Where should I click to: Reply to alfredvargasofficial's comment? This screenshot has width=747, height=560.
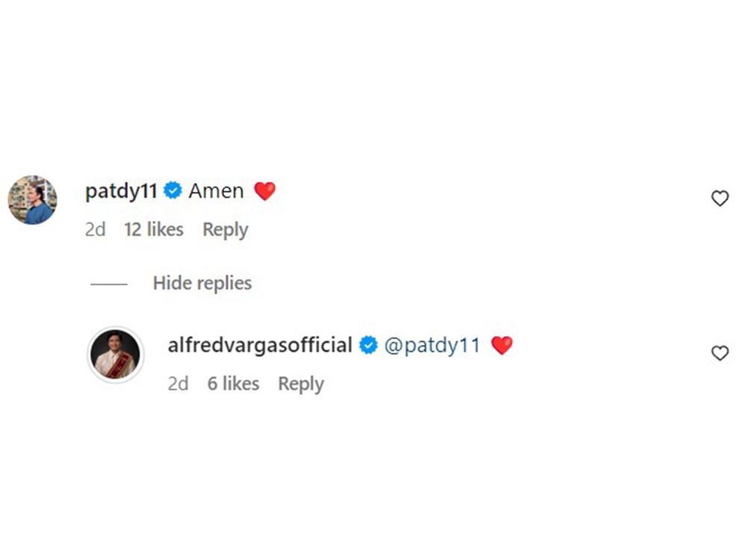pos(301,384)
